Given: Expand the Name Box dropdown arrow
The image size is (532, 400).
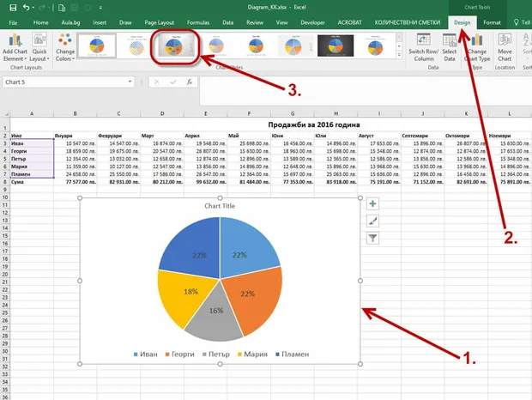Looking at the screenshot, I should [130, 82].
